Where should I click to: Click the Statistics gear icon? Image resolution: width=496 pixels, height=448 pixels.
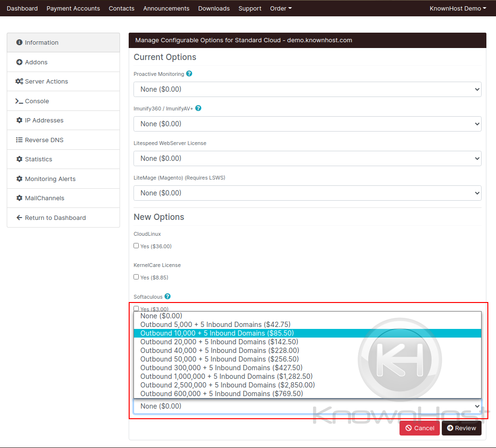pyautogui.click(x=19, y=159)
